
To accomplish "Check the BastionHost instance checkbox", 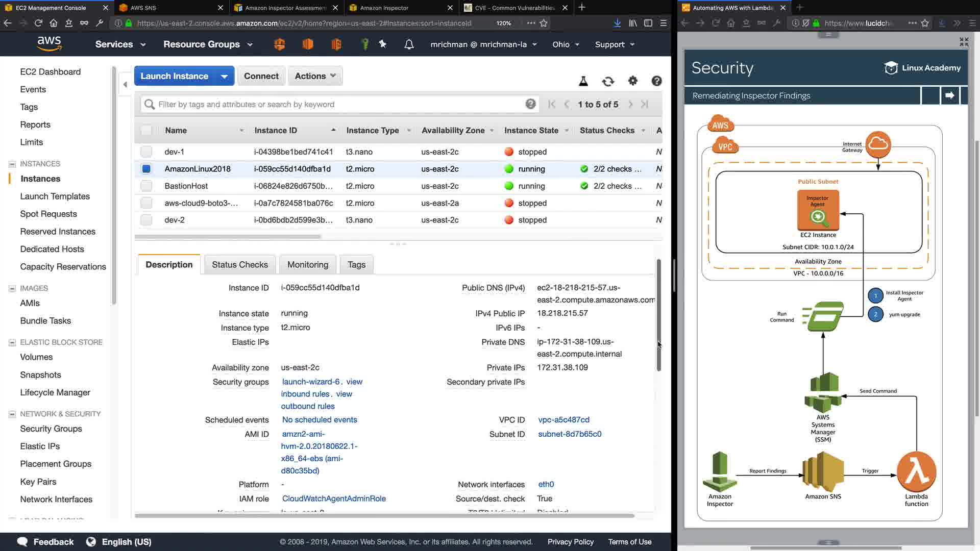I will [146, 186].
